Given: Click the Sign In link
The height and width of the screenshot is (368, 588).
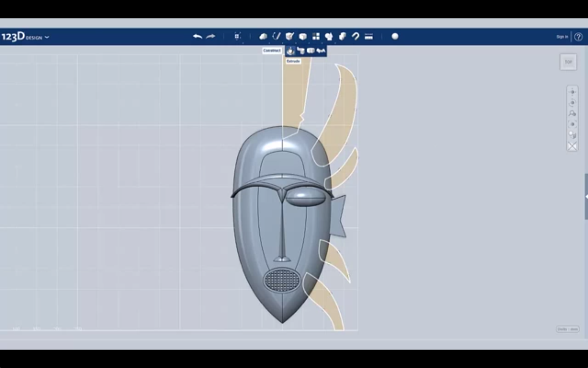Looking at the screenshot, I should [x=562, y=37].
